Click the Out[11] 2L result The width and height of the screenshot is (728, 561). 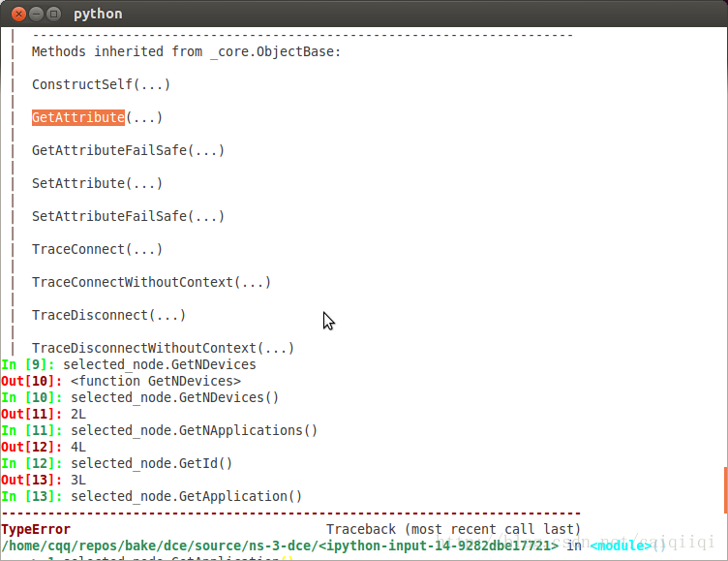tap(44, 414)
